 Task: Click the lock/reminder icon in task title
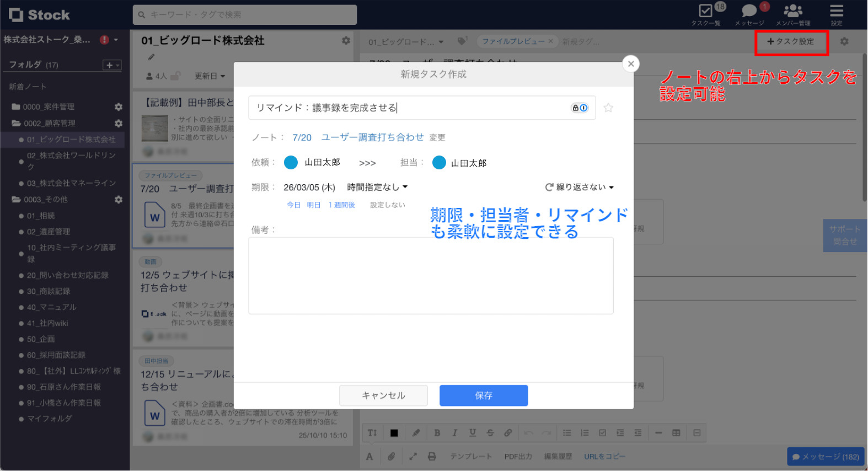click(580, 108)
